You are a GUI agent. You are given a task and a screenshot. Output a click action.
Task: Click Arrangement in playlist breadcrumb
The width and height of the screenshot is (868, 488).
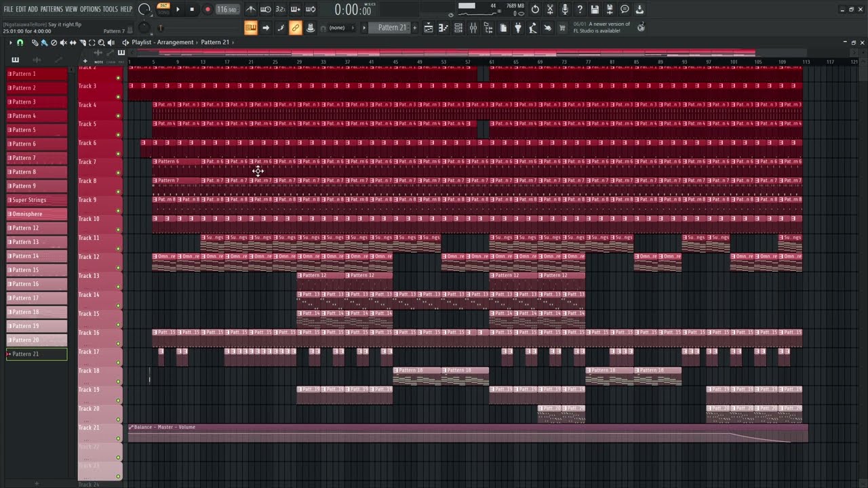point(176,42)
